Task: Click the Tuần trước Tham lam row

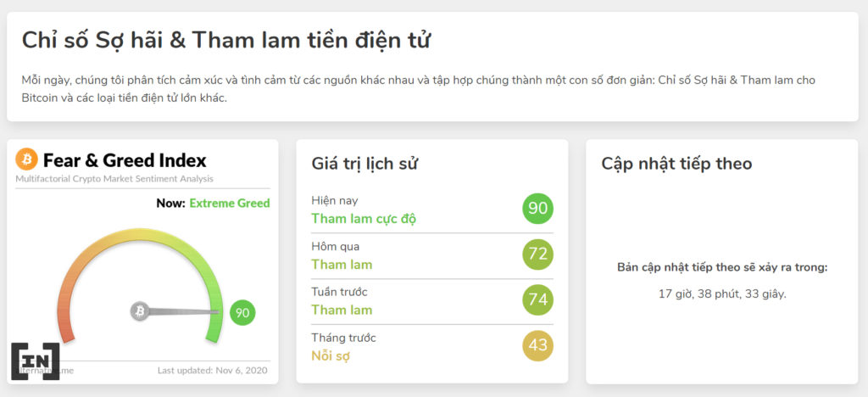Action: click(432, 301)
